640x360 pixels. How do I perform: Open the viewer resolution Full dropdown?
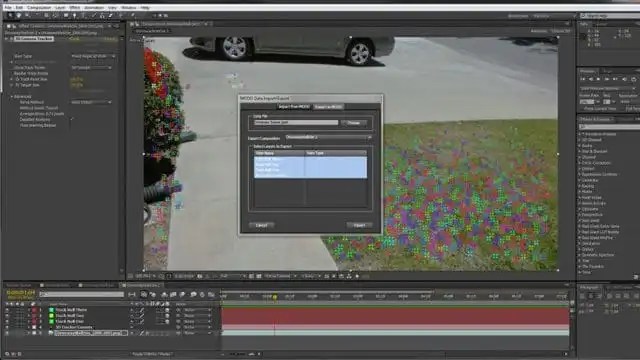233,276
